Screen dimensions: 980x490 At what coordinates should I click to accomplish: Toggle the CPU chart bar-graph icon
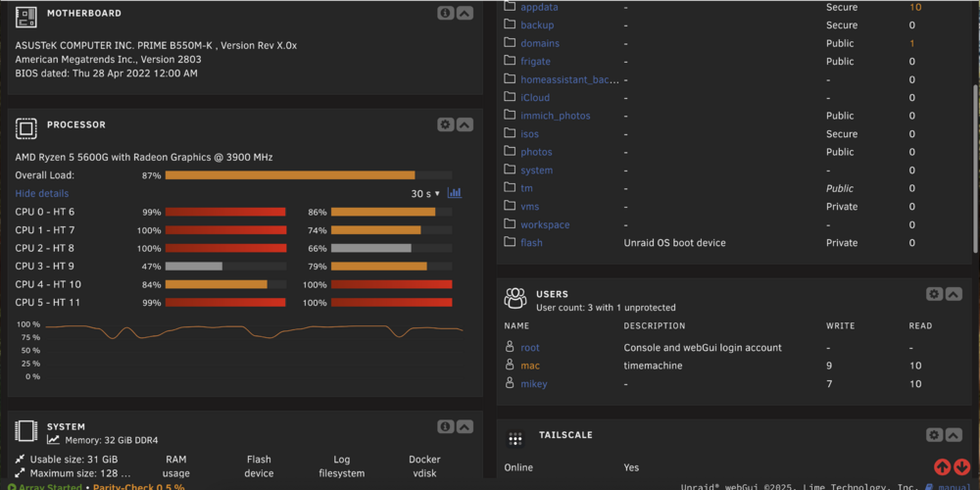455,193
